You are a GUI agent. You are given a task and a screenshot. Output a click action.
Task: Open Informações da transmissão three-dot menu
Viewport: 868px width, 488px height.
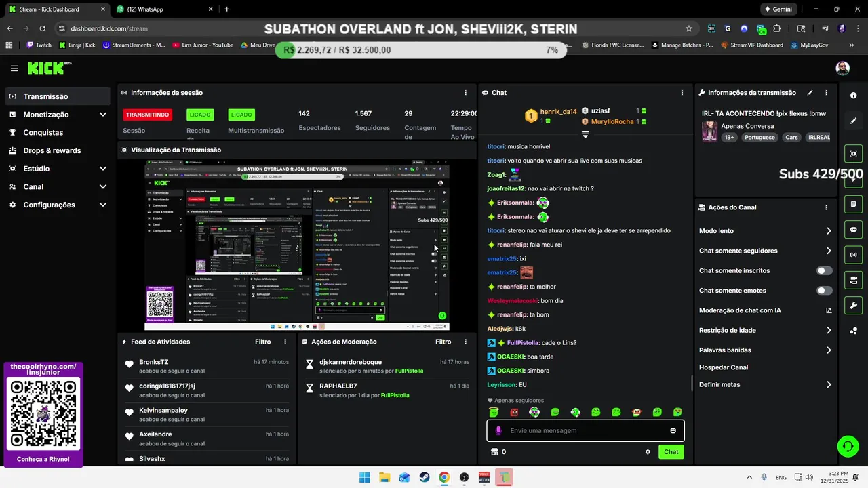[826, 93]
